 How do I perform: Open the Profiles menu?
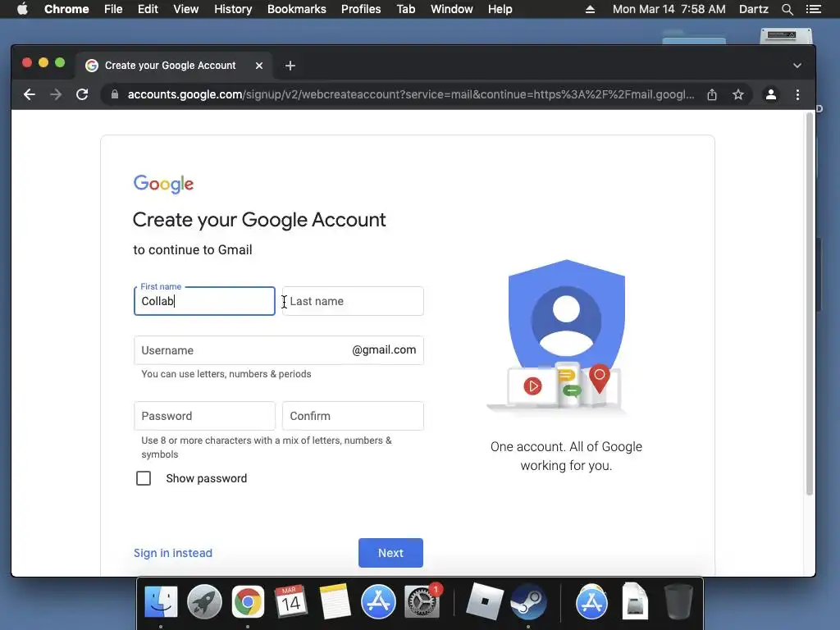coord(361,9)
